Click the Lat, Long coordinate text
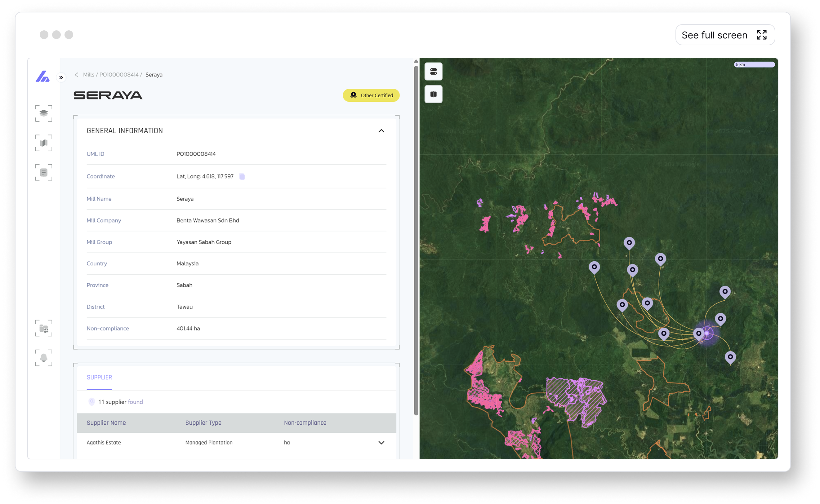820x504 pixels. pos(205,176)
